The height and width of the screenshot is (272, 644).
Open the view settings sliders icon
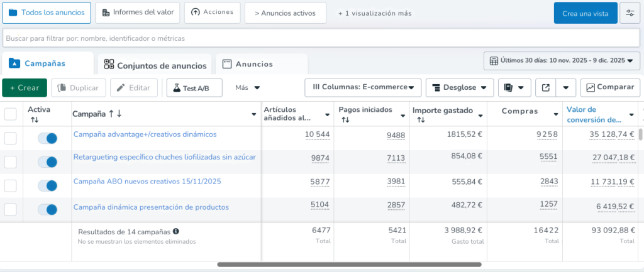(x=630, y=13)
